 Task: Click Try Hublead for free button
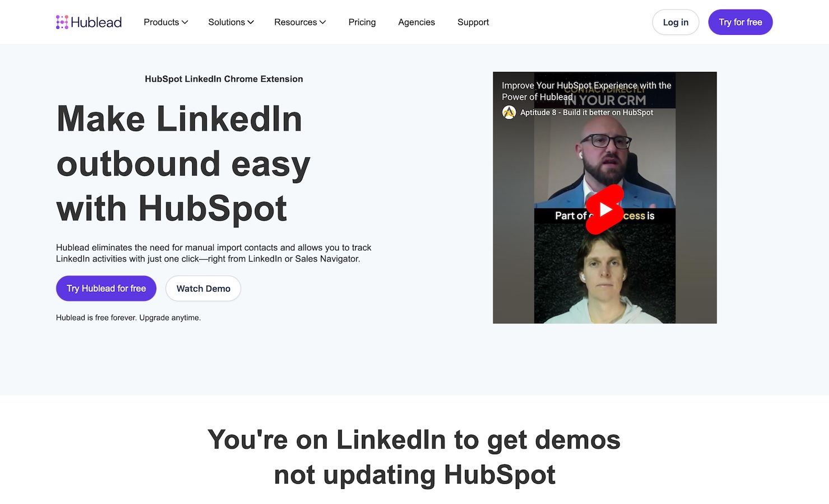[106, 288]
